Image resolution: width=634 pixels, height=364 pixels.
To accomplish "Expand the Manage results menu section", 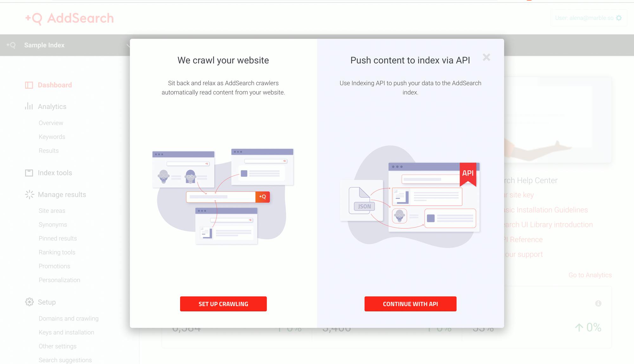I will click(62, 195).
